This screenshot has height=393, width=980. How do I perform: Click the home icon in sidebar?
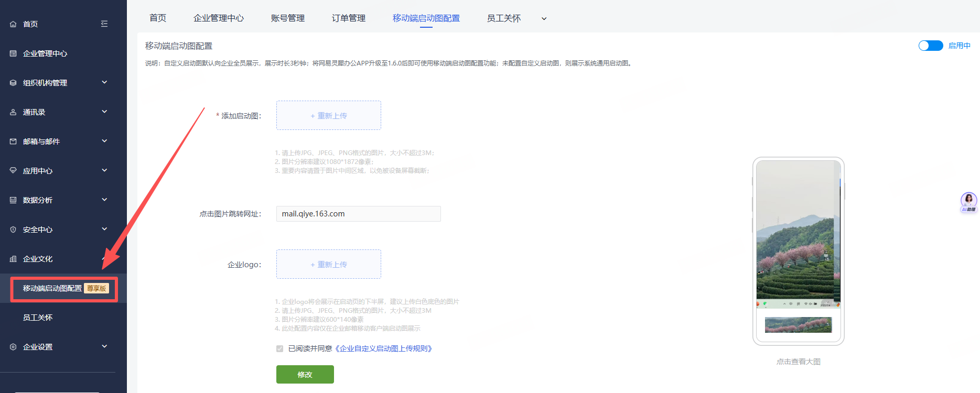[x=13, y=24]
